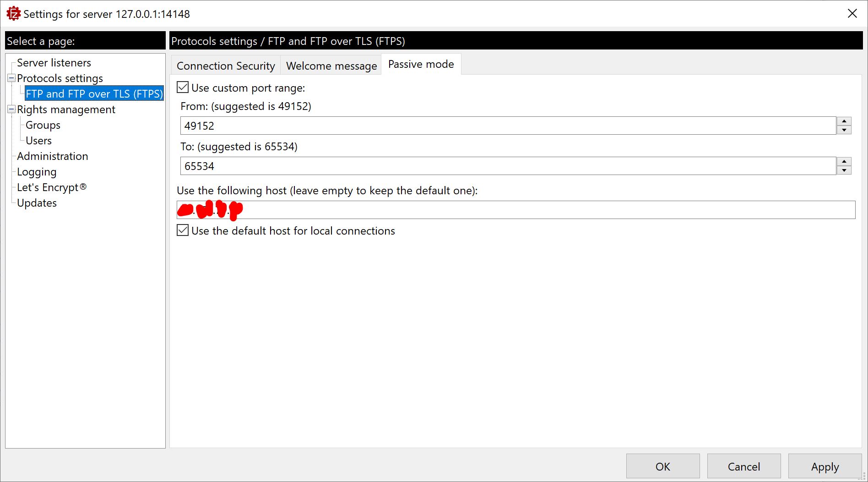Viewport: 868px width, 482px height.
Task: Click the 'Select a page:' header
Action: pos(85,41)
